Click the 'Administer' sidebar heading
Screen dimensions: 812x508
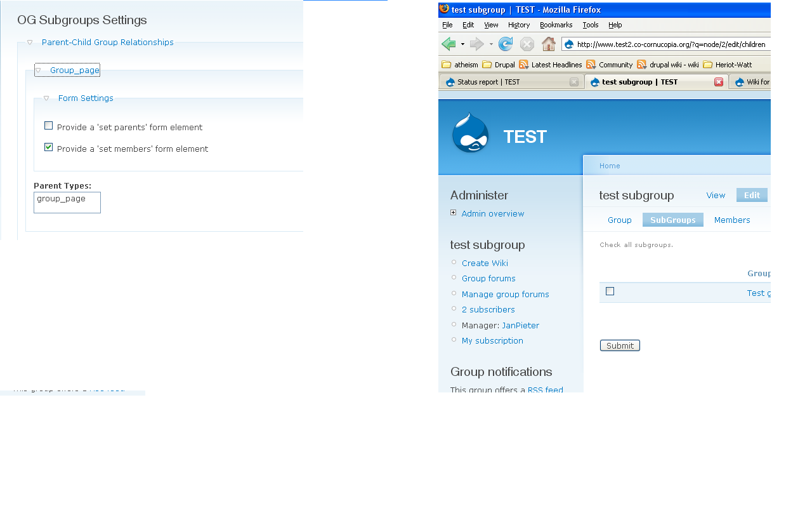(x=479, y=196)
